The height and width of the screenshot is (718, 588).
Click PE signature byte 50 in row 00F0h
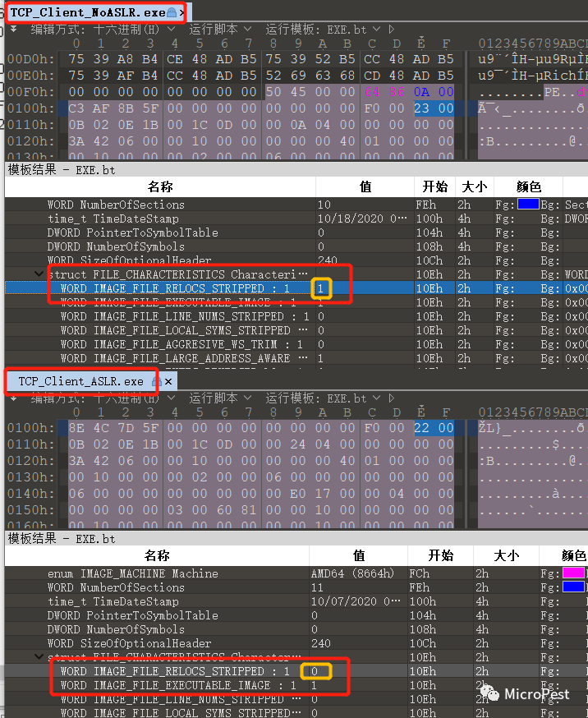(273, 91)
